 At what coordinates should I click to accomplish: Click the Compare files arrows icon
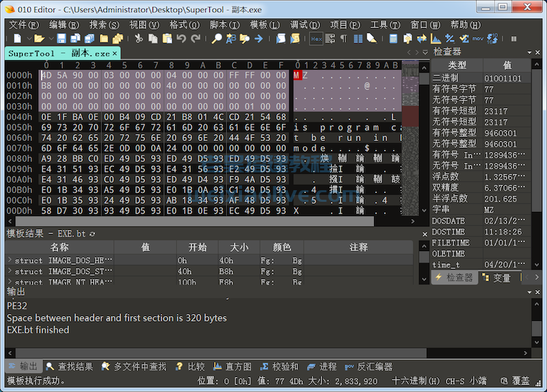click(x=421, y=38)
